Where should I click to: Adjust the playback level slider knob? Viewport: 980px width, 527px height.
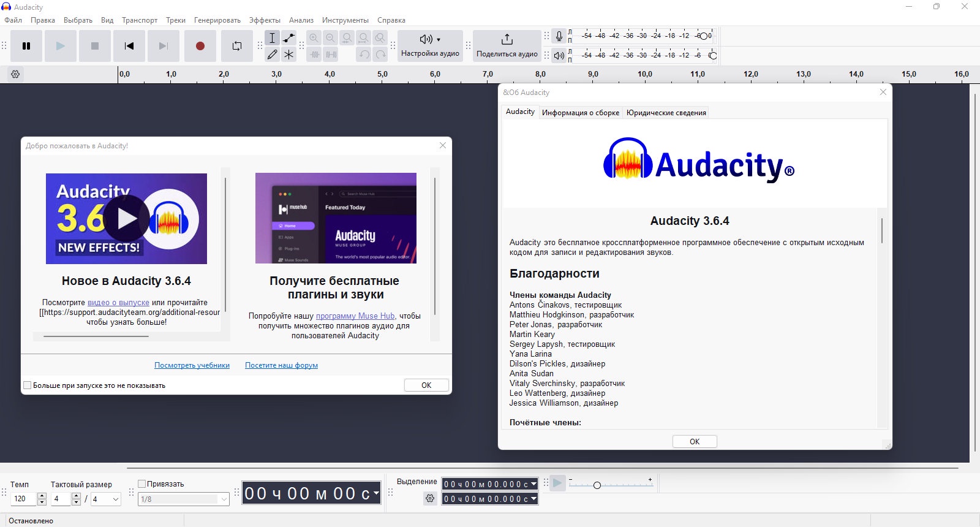[x=712, y=56]
